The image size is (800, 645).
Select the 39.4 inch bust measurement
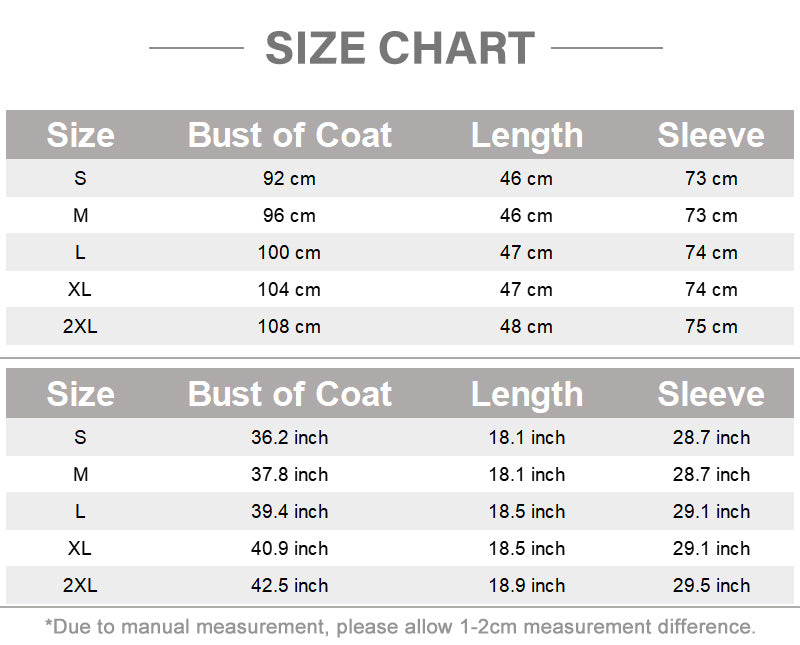289,512
